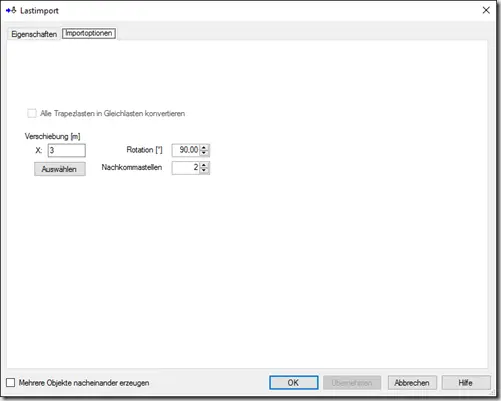Click the greyed-out Übernehmen button
Image resolution: width=501 pixels, height=401 pixels.
click(x=352, y=383)
